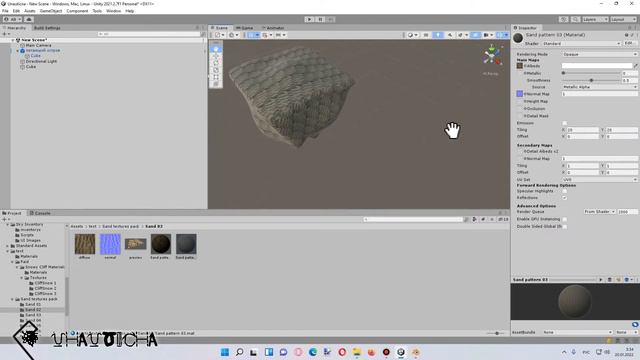This screenshot has height=360, width=640.
Task: Toggle scene lighting button
Action: (x=438, y=35)
